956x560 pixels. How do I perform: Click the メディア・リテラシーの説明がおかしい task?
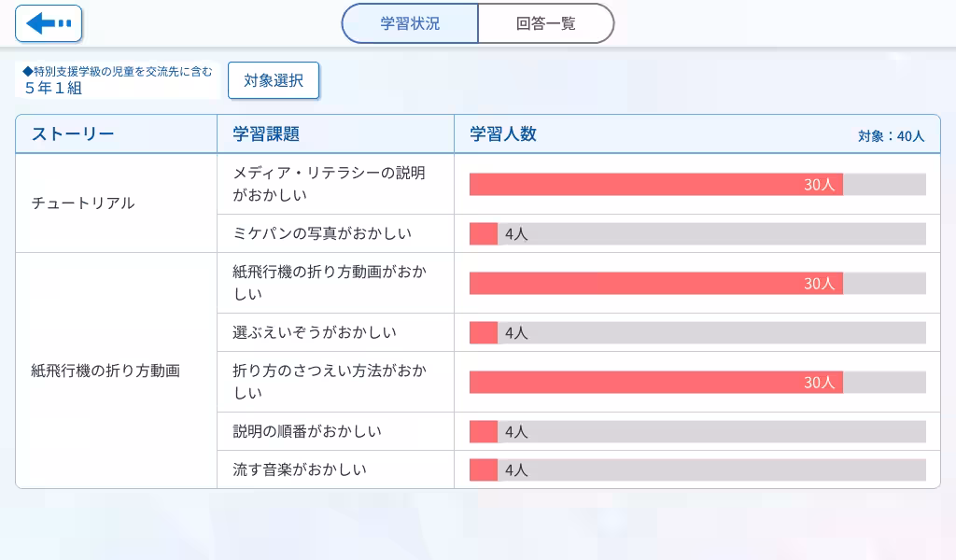[x=329, y=184]
